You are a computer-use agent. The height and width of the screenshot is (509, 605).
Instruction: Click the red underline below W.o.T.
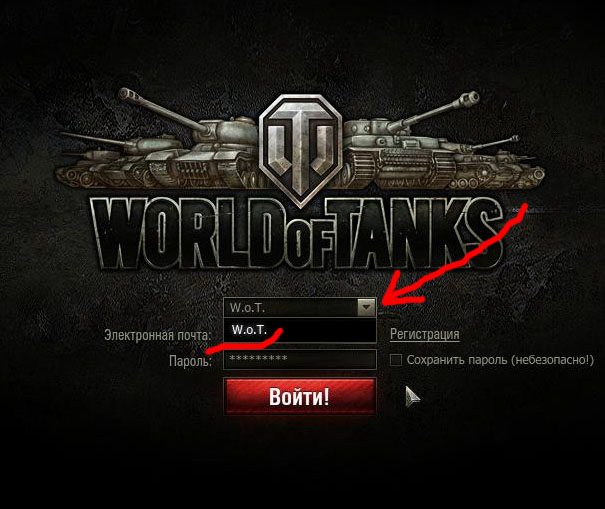245,341
